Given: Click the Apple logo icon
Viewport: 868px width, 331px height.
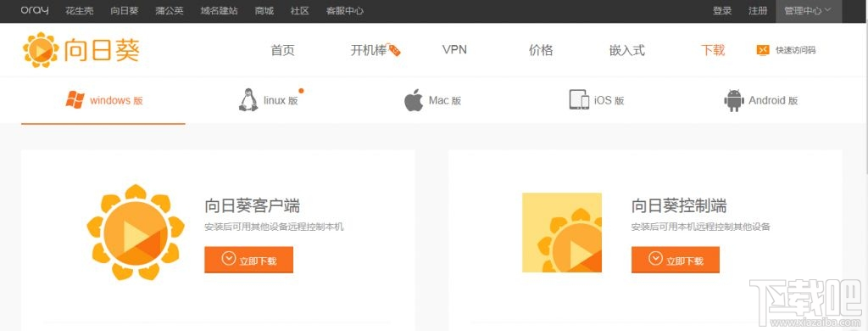Looking at the screenshot, I should pos(414,100).
